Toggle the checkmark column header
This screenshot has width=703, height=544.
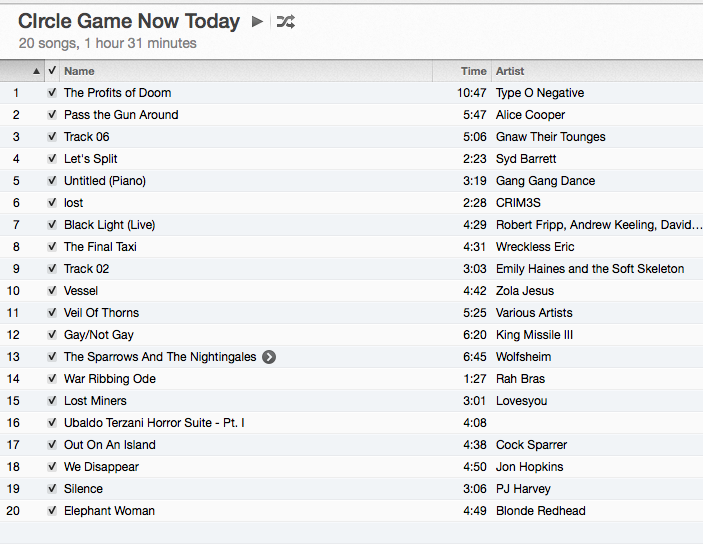point(52,71)
